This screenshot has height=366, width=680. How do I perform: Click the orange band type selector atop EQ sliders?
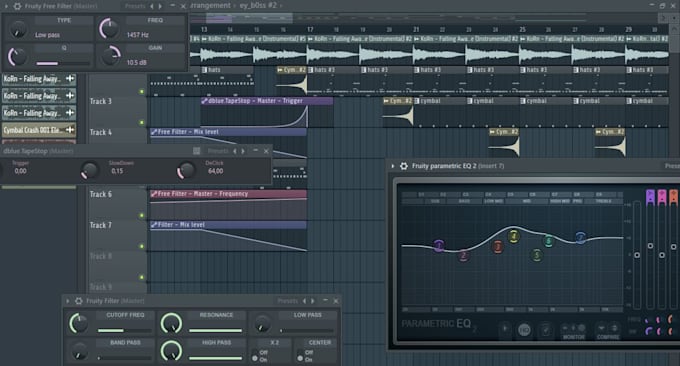pos(673,197)
